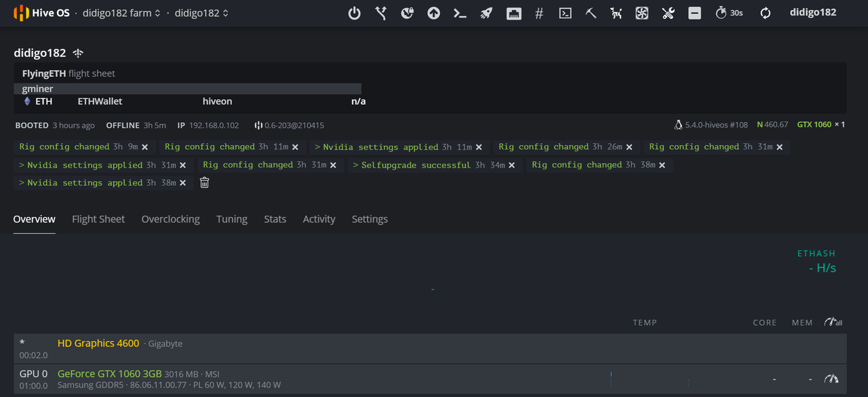The width and height of the screenshot is (868, 397).
Task: Dismiss the Rig config changed 3h 38m message
Action: (x=662, y=165)
